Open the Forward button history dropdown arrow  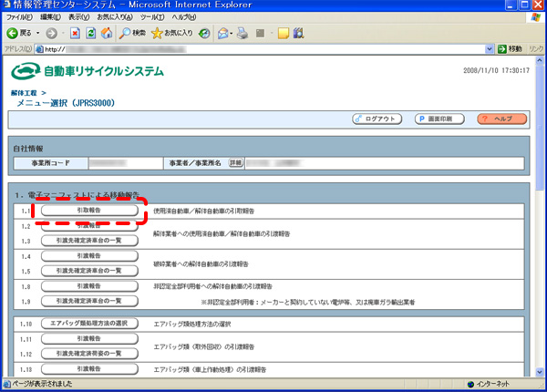63,33
